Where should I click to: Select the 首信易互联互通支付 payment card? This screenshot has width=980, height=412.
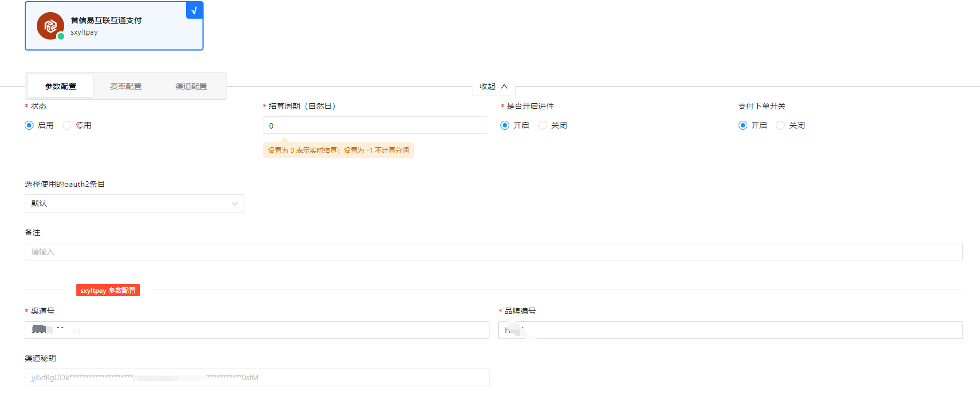tap(114, 26)
